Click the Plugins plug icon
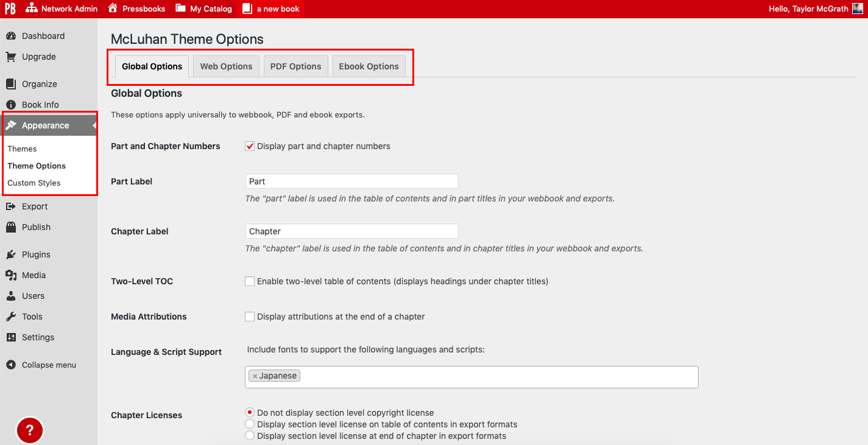The image size is (868, 445). tap(11, 254)
